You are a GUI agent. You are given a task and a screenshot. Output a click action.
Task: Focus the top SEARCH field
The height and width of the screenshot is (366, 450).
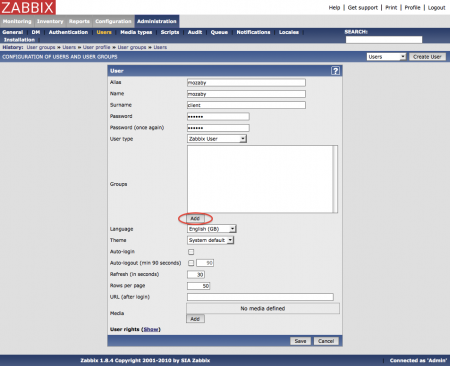pyautogui.click(x=384, y=40)
